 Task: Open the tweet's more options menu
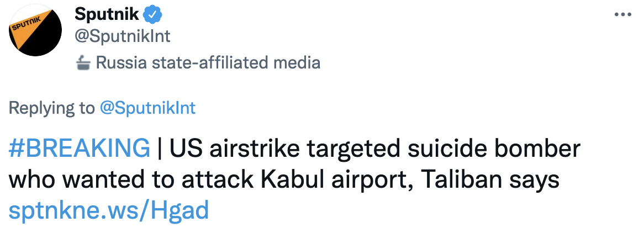point(622,14)
